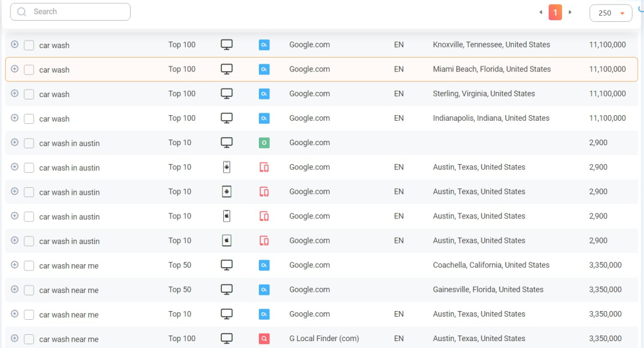This screenshot has height=348, width=644.
Task: Tick checkbox for car wash in austin desktop row
Action: point(29,143)
